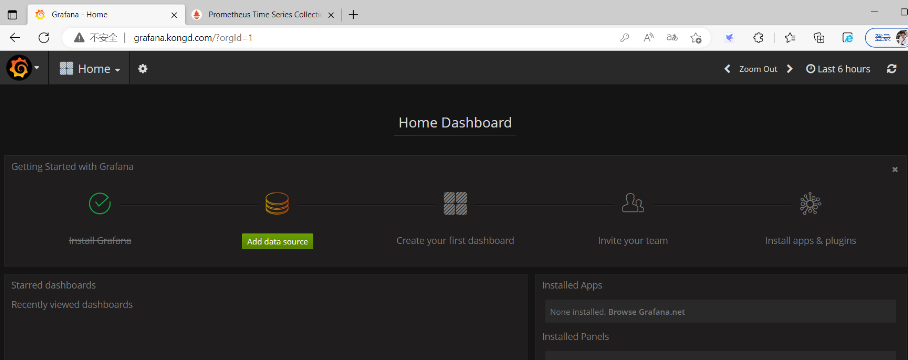Click the translate page icon
Viewport: 908px width, 360px height.
[672, 38]
